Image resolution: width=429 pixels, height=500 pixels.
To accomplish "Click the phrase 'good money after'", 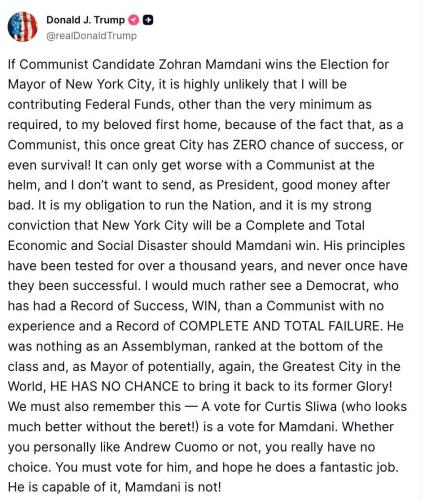I will click(336, 185).
